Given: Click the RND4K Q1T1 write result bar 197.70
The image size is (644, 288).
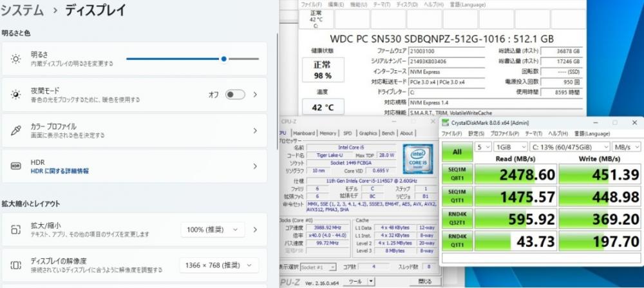Looking at the screenshot, I should pos(600,241).
